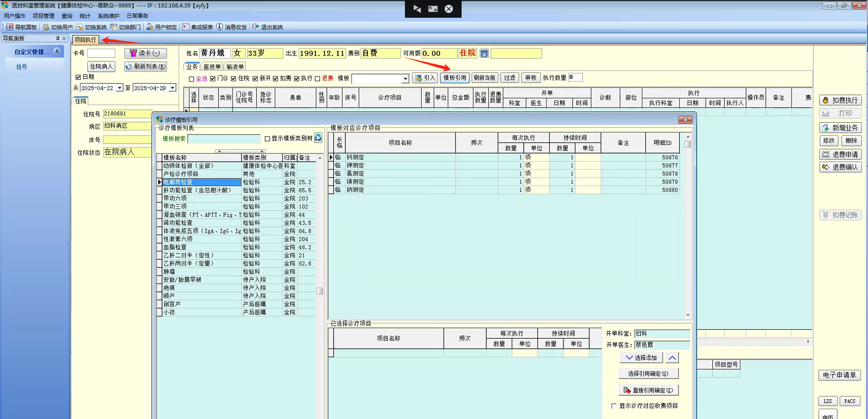Click the refresh icon beside 显示模板类别树
This screenshot has width=868, height=419.
tap(318, 138)
